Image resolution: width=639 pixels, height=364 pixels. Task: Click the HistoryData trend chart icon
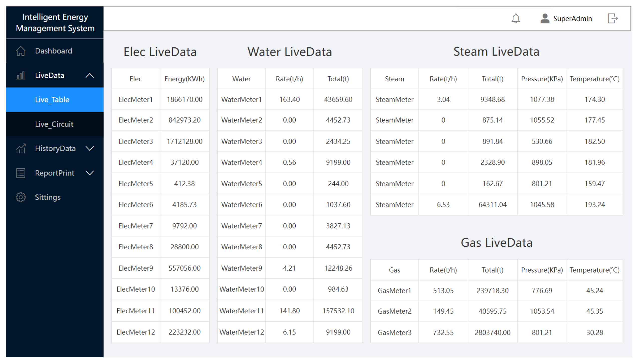(x=21, y=148)
